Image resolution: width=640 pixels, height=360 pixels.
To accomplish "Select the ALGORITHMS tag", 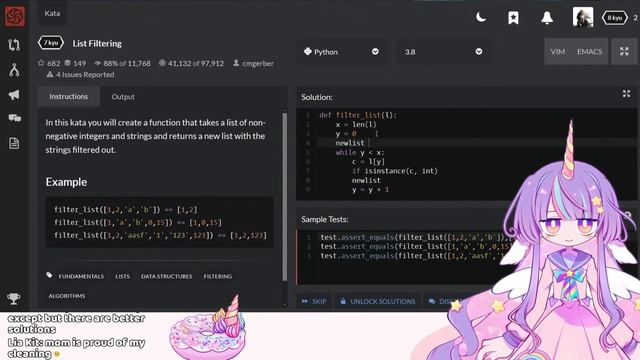I will point(67,296).
